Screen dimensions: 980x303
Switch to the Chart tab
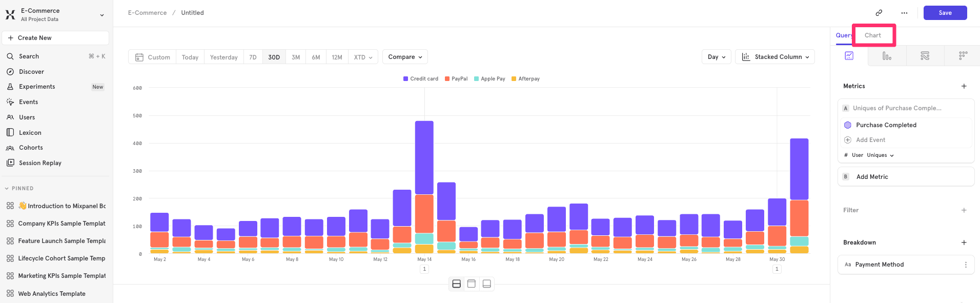872,35
